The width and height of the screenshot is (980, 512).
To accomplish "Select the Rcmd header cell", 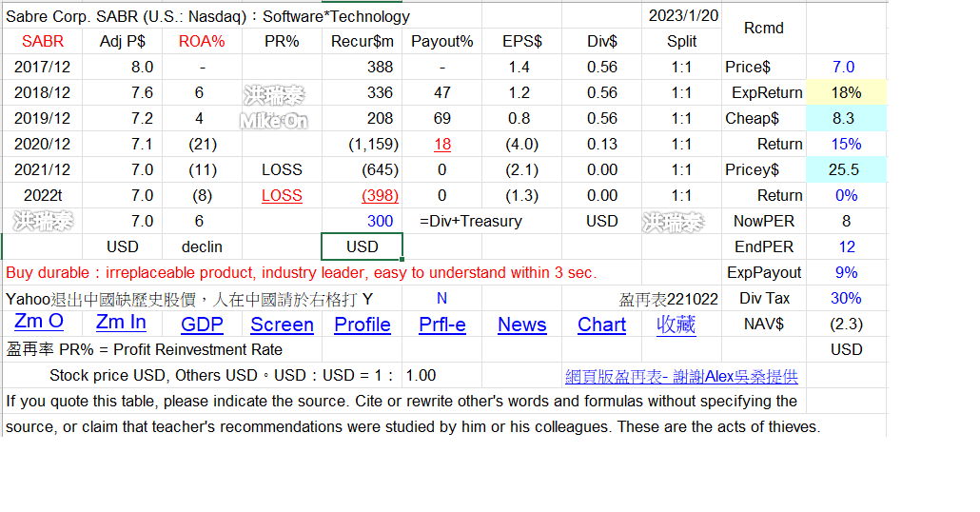I will pyautogui.click(x=764, y=29).
